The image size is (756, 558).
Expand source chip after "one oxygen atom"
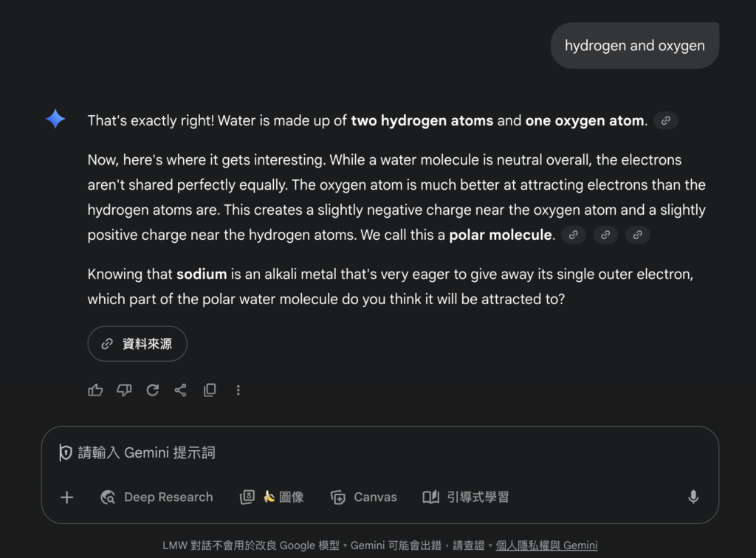click(x=666, y=120)
